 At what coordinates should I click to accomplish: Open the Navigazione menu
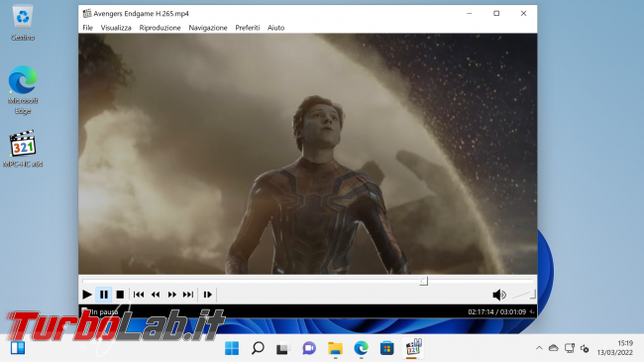tap(208, 28)
